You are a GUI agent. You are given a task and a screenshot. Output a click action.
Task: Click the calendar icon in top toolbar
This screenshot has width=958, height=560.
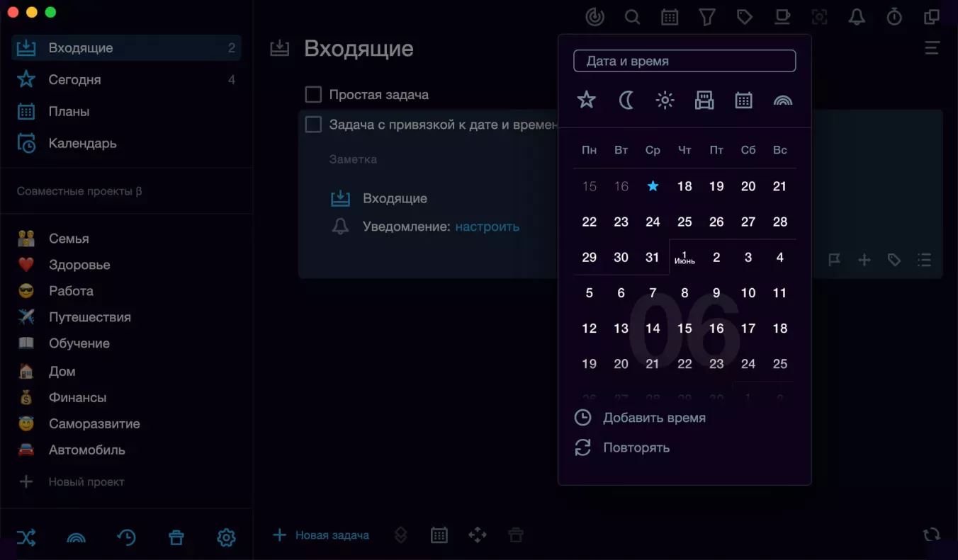670,17
